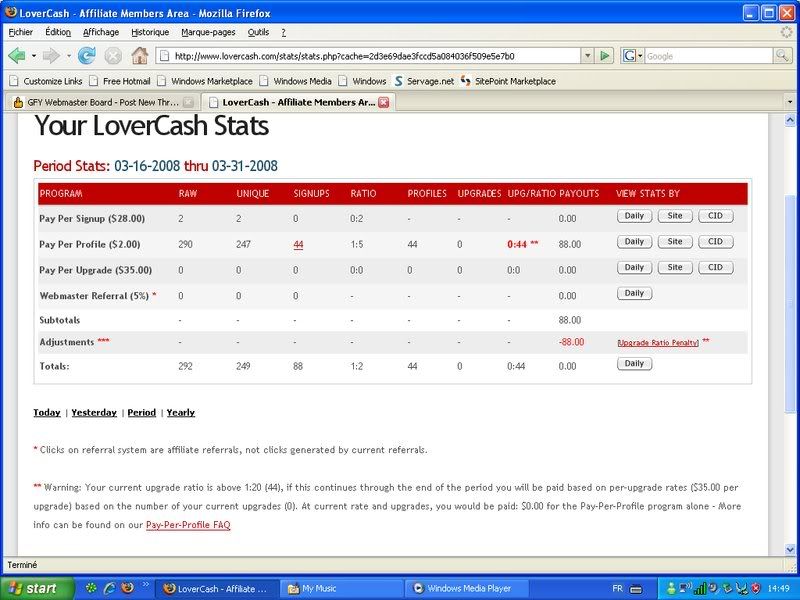This screenshot has height=600, width=800.
Task: Click the Stop loading button
Action: click(x=113, y=56)
